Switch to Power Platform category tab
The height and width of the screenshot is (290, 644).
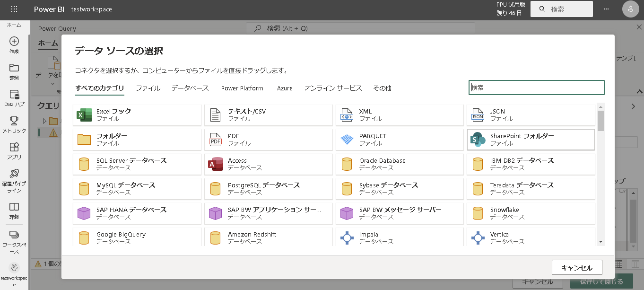242,88
